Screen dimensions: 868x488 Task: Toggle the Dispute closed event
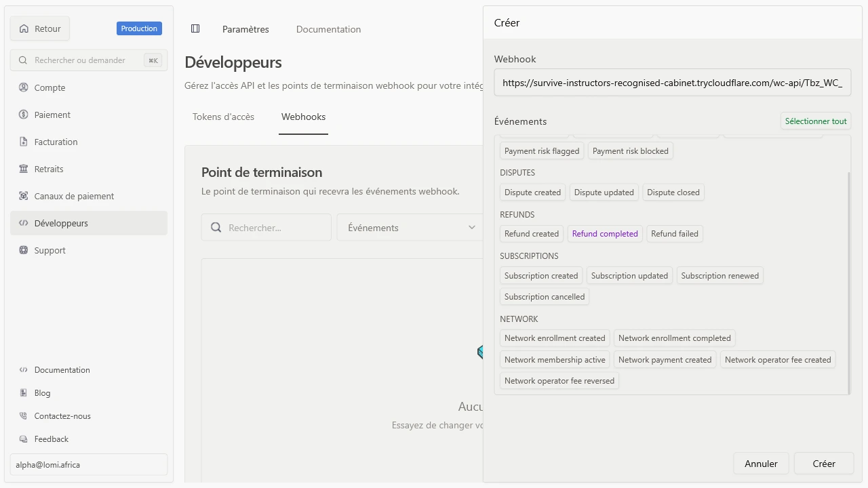[x=673, y=192]
